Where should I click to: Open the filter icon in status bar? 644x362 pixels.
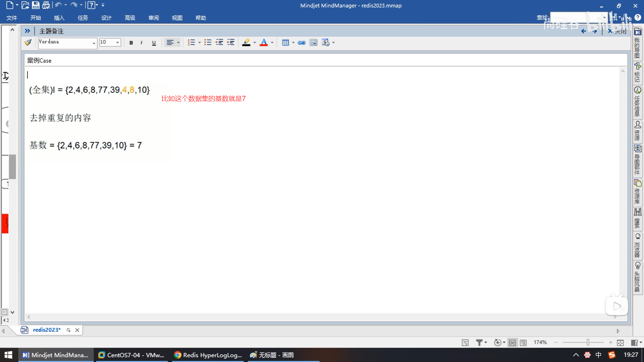pos(479,342)
